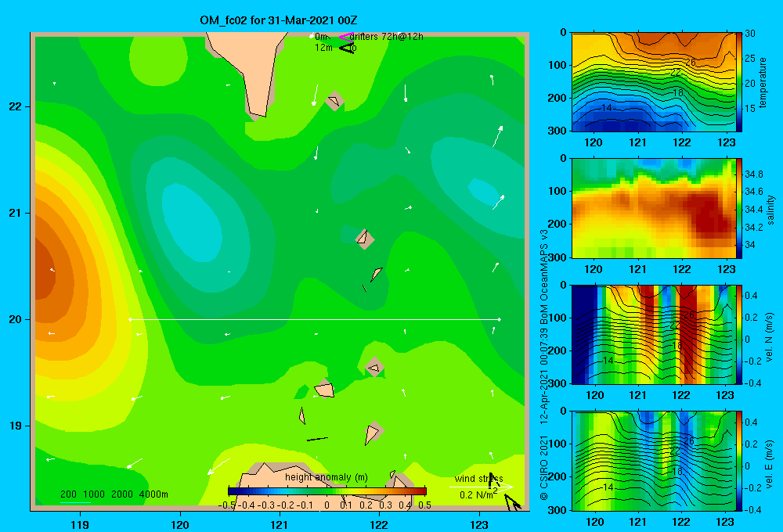Screen dimensions: 783x532
Task: Click longitude label 121 below the map
Action: [280, 524]
